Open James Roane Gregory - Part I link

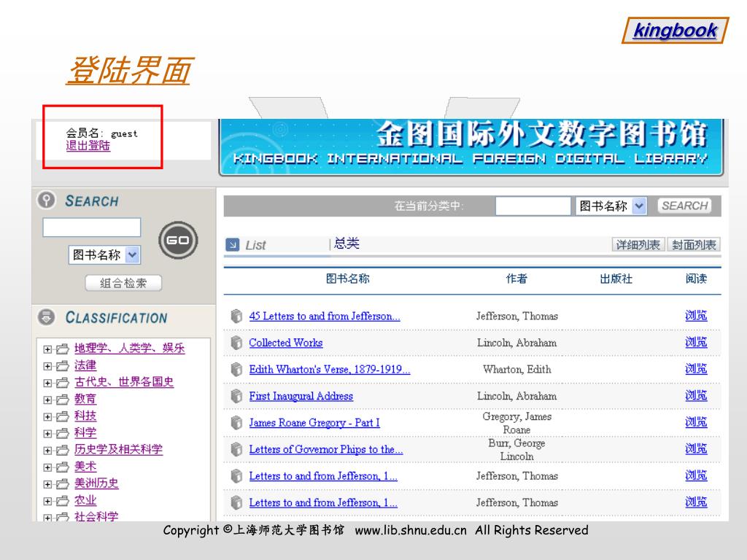click(314, 422)
